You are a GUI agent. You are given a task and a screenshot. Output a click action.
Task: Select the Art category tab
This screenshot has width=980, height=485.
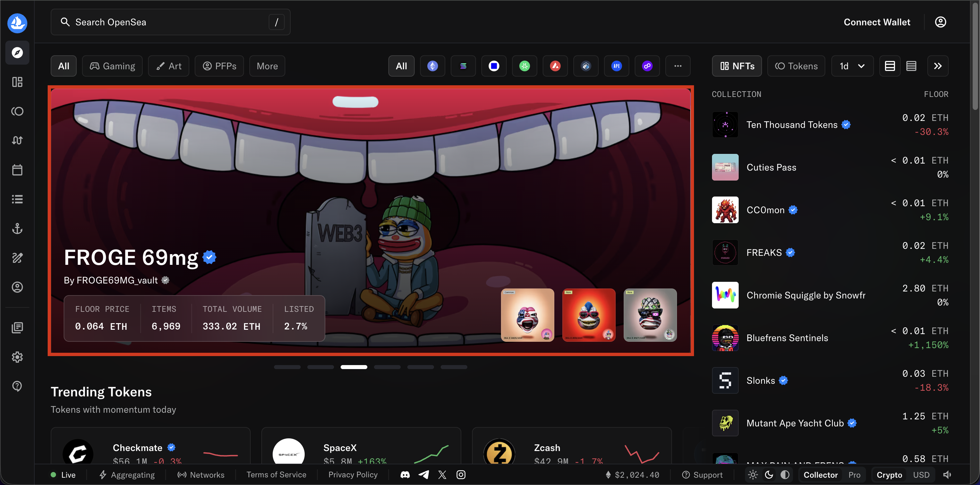[x=169, y=66]
